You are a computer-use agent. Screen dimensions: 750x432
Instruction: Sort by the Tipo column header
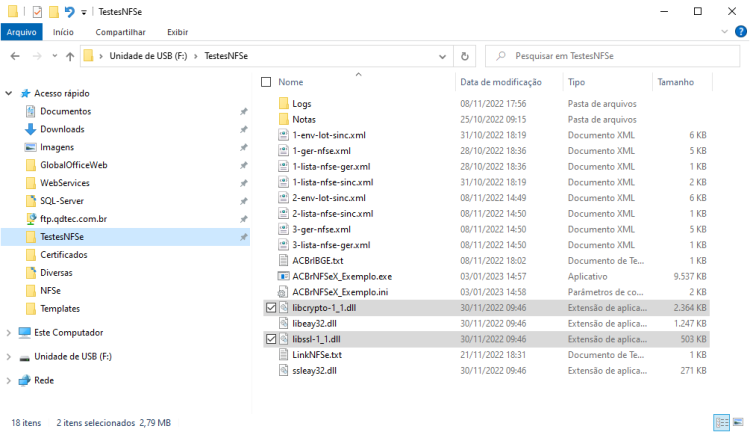click(x=576, y=82)
